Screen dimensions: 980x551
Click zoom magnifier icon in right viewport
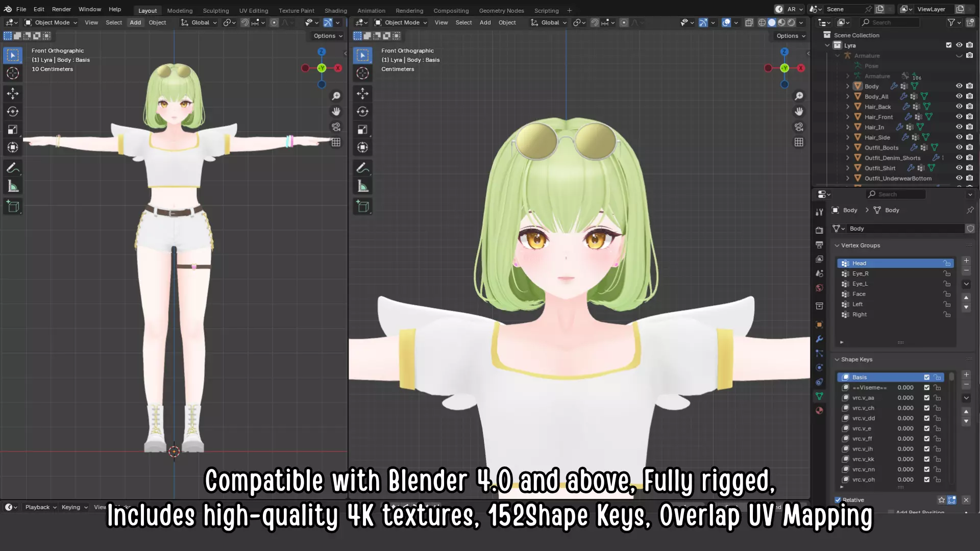799,96
